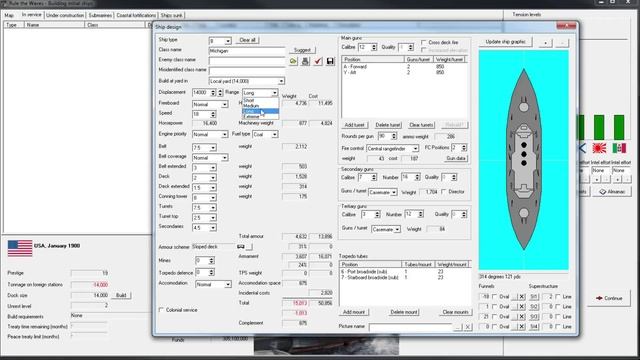Click the Delete turret button
Viewport: 640px width, 360px height.
coord(388,125)
